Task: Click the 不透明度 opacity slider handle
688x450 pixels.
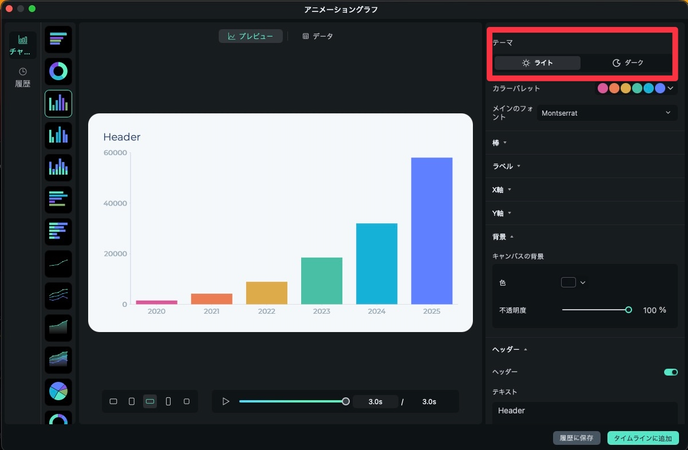Action: coord(628,310)
